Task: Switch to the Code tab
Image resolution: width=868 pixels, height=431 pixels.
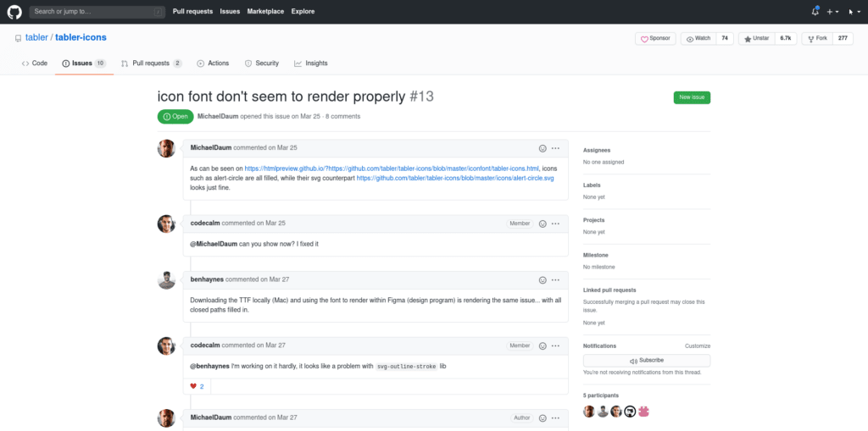Action: 34,63
